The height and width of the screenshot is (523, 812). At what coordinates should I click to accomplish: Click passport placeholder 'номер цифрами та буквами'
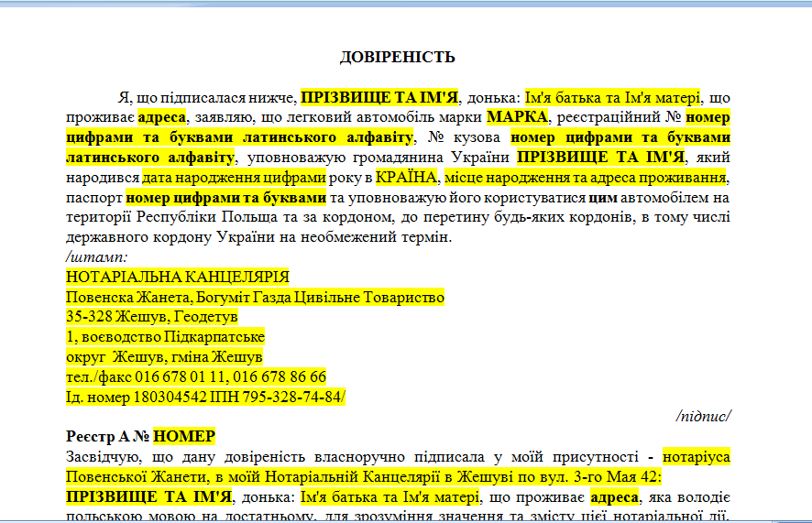coord(226,197)
